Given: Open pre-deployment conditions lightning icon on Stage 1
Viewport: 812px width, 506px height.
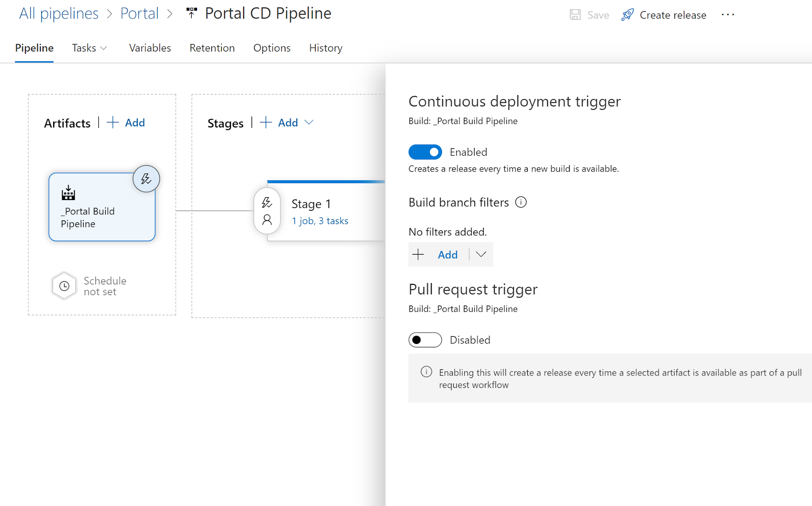Looking at the screenshot, I should pyautogui.click(x=267, y=203).
